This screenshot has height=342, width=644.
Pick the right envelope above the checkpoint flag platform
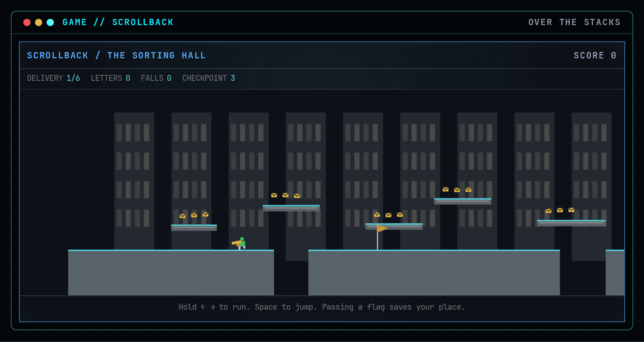click(x=400, y=215)
